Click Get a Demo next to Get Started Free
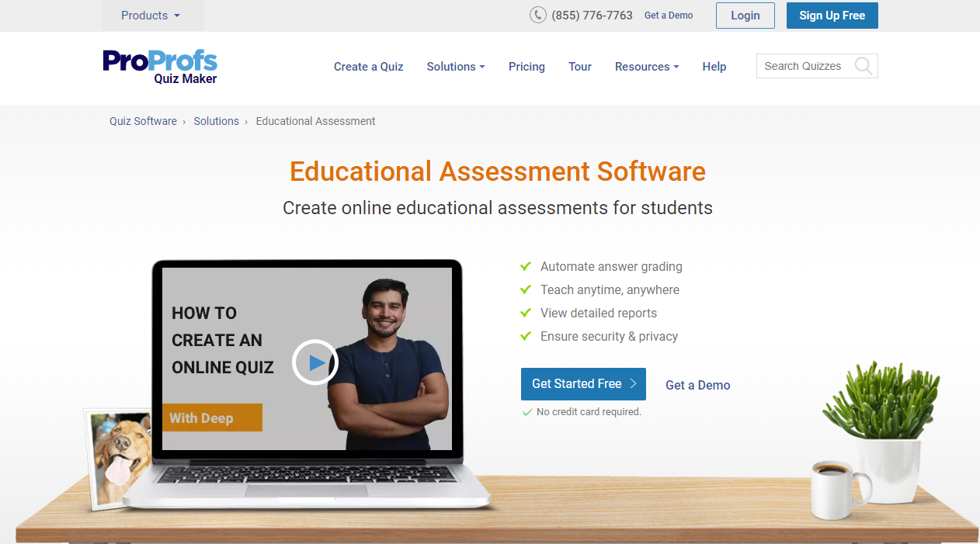 698,385
